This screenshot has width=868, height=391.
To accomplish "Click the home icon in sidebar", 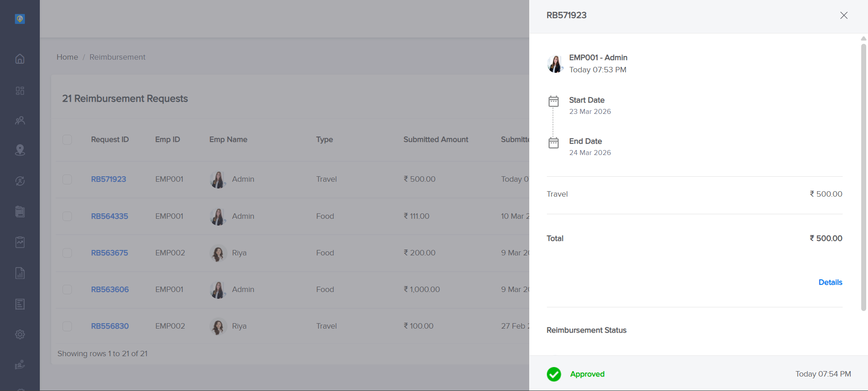I will [x=20, y=59].
